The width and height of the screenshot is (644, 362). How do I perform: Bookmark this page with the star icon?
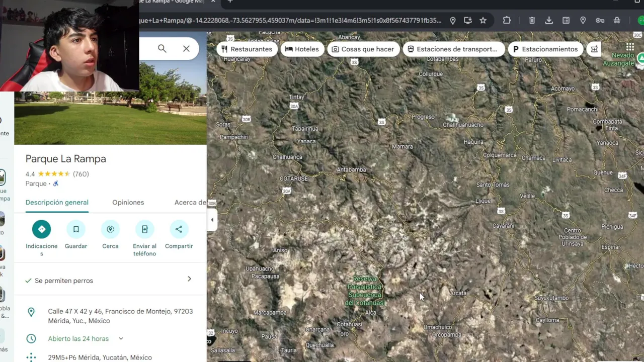click(x=483, y=21)
